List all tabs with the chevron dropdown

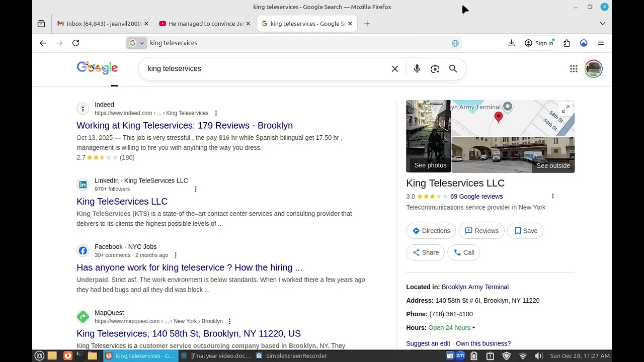[603, 24]
